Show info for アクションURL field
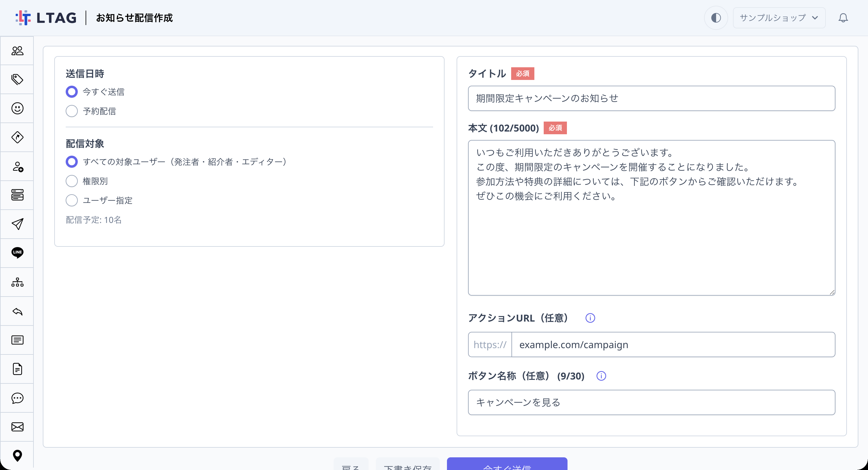Image resolution: width=868 pixels, height=470 pixels. [590, 318]
